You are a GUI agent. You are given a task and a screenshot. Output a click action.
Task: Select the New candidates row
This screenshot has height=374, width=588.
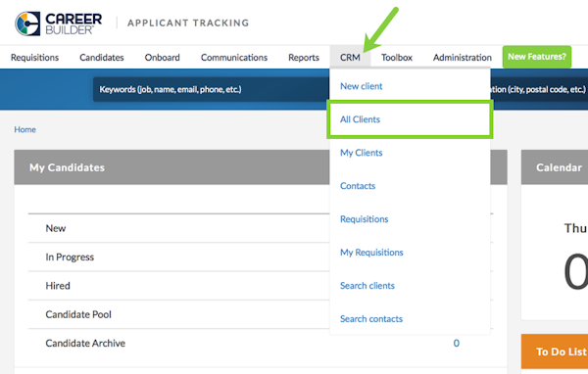click(x=261, y=228)
